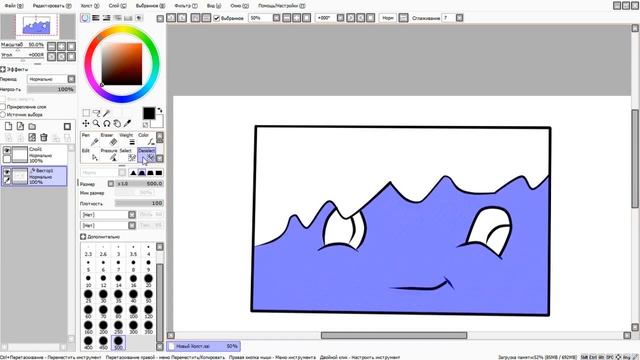The height and width of the screenshot is (360, 640).
Task: Uncheck the Выбранное checkbox in toolbar
Action: [217, 18]
